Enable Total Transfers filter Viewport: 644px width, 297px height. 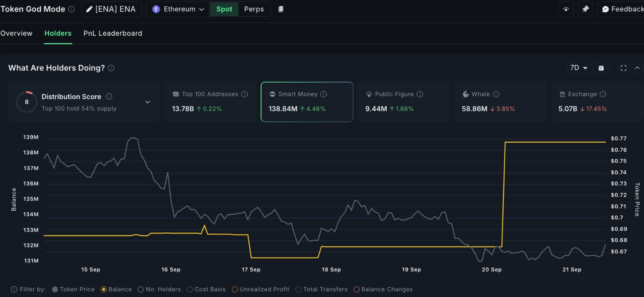322,289
